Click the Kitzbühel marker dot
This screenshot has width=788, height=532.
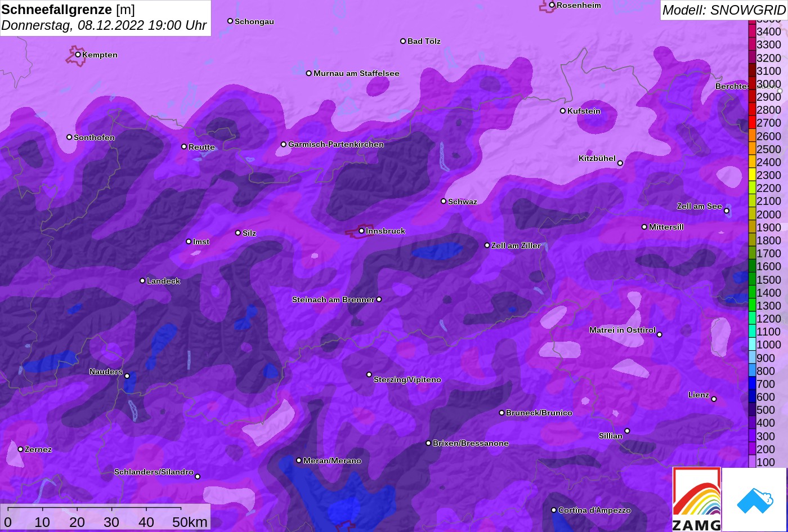(x=620, y=163)
